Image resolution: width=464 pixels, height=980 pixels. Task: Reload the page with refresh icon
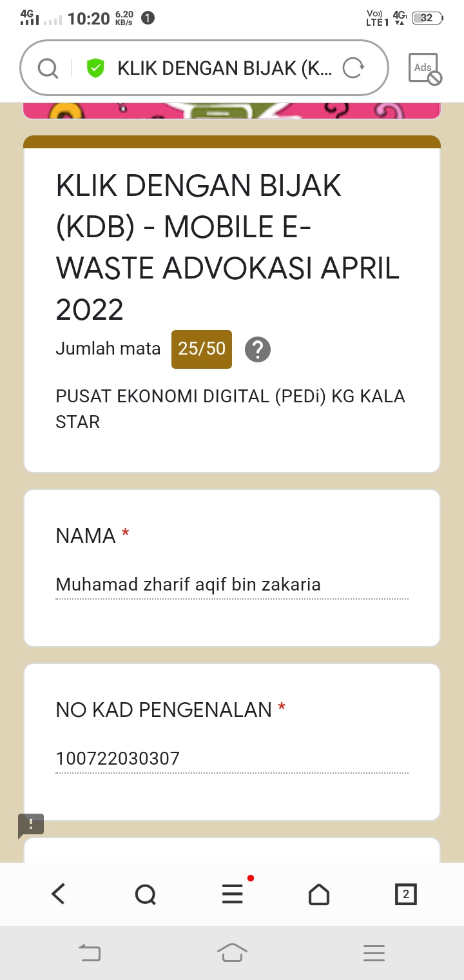click(353, 68)
